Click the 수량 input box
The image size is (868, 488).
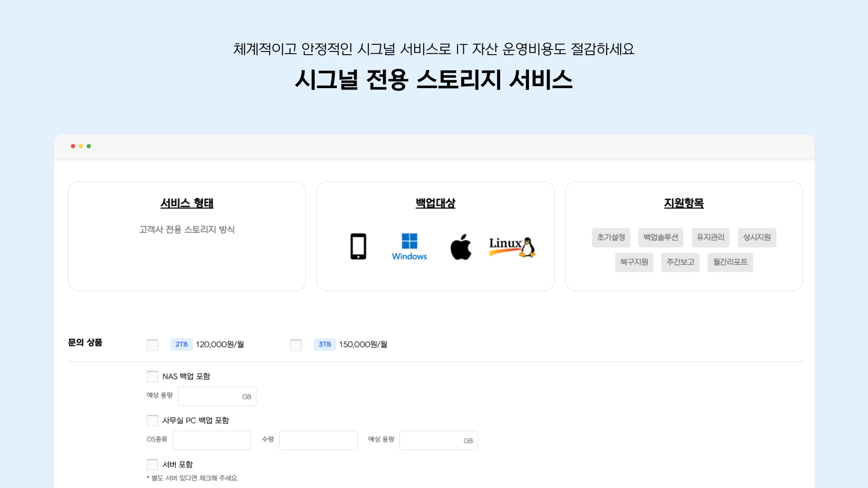318,440
